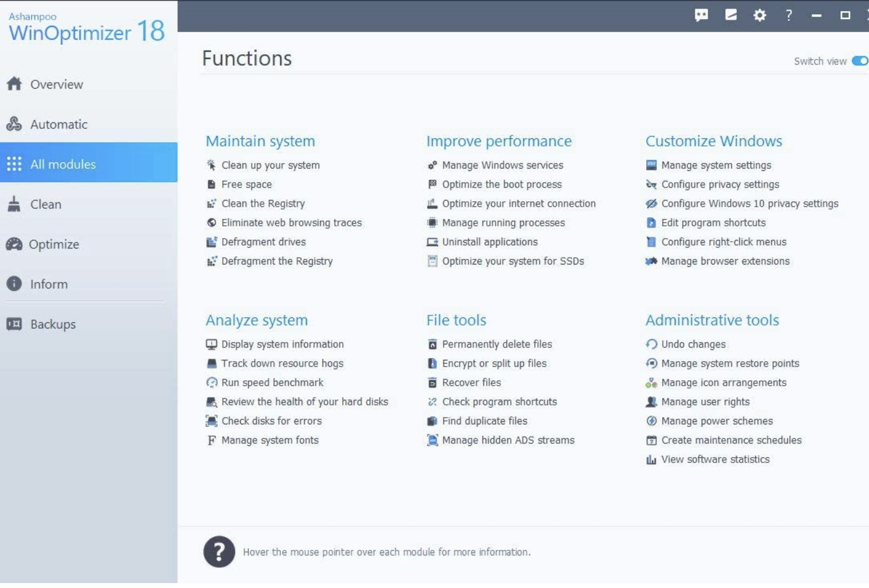Toggle the Switch view switch
869x588 pixels.
(860, 61)
